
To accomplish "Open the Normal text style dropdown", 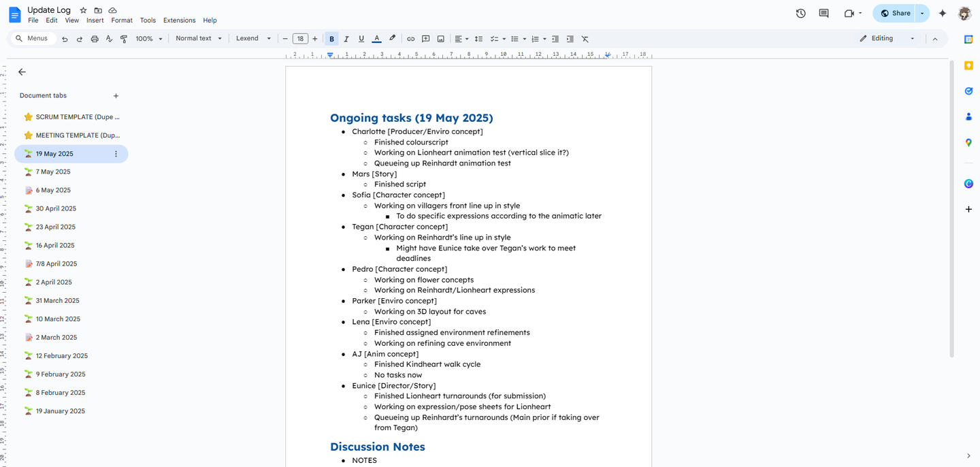I will [199, 39].
